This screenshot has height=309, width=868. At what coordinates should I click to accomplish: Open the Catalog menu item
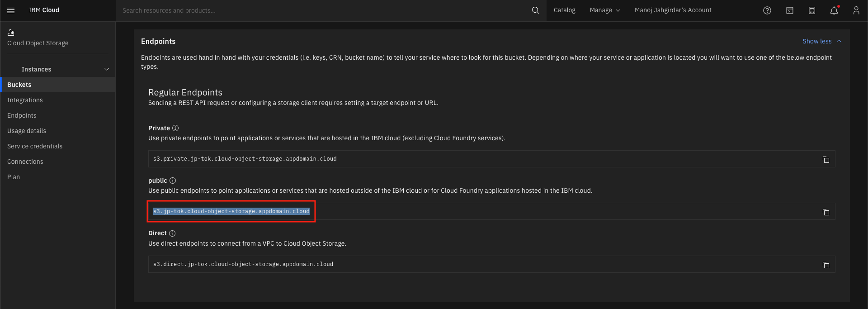pos(564,10)
